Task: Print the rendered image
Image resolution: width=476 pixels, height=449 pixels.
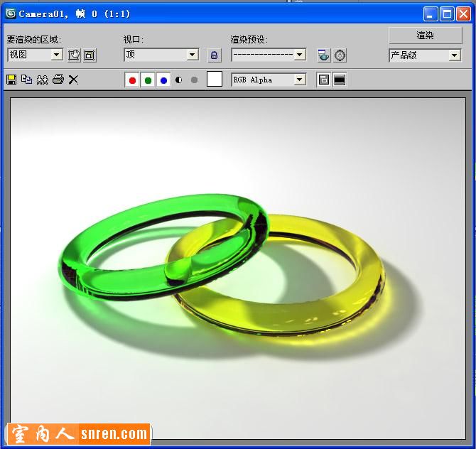Action: pos(58,80)
